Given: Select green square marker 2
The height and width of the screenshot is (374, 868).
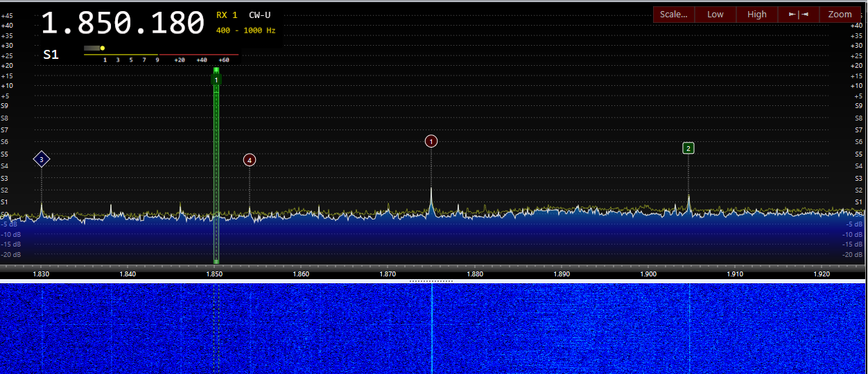Looking at the screenshot, I should point(688,148).
